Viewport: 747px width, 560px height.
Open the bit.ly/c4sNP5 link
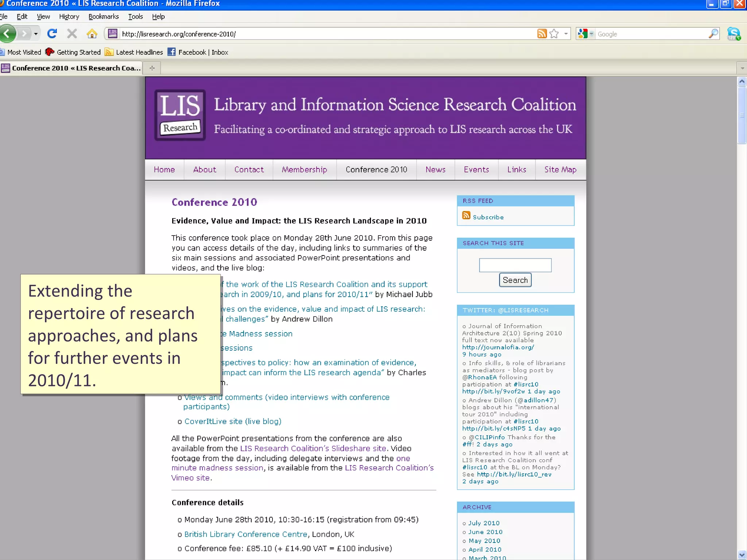click(494, 429)
